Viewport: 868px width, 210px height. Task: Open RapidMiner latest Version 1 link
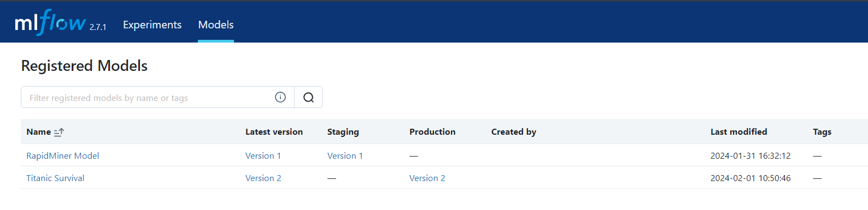(x=263, y=155)
